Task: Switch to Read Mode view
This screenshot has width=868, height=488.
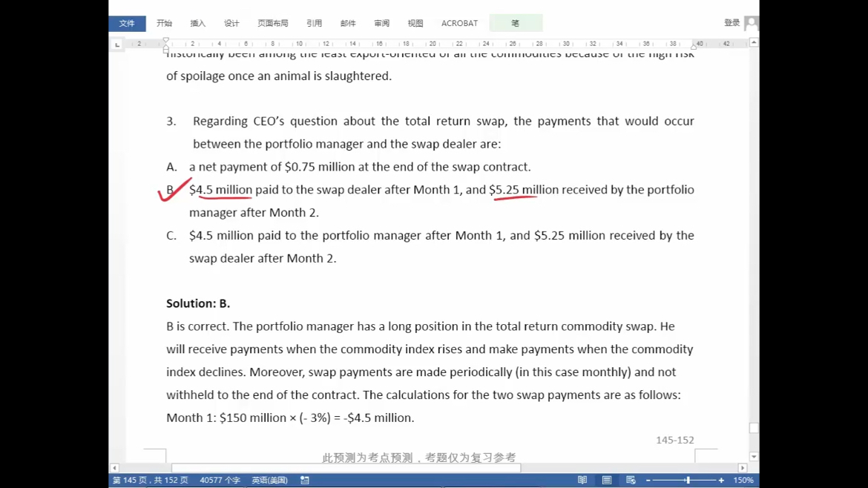Action: click(582, 481)
